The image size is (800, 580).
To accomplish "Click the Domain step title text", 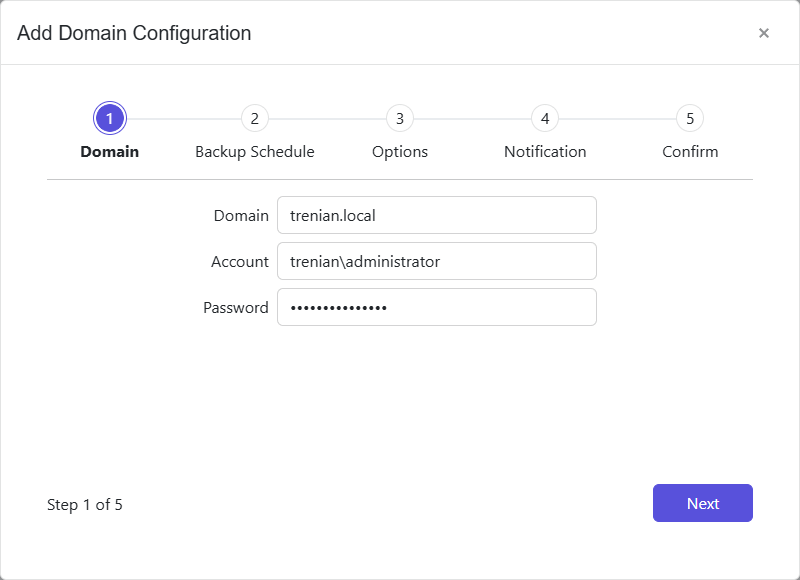I will coord(110,151).
